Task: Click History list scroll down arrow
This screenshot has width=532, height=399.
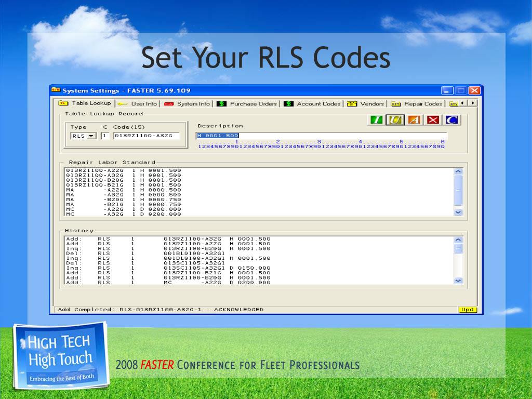Action: (x=458, y=281)
